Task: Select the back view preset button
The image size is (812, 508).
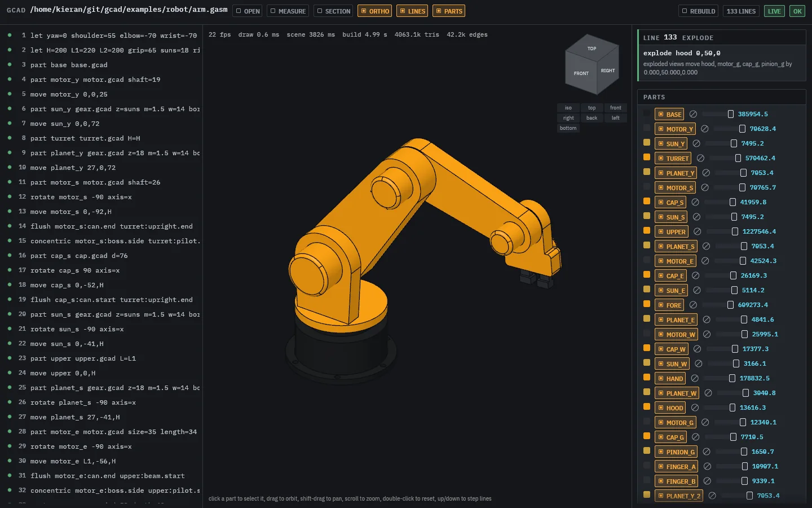Action: [x=592, y=118]
